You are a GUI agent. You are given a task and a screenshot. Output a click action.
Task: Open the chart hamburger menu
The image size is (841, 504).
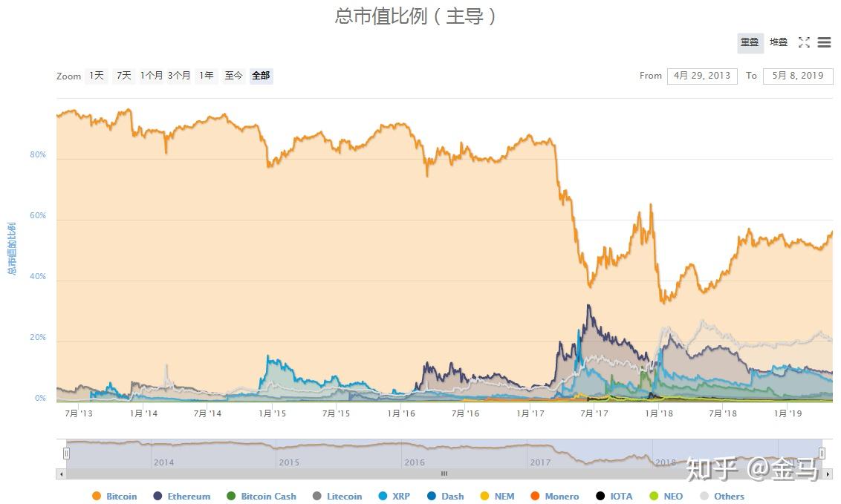click(x=825, y=42)
